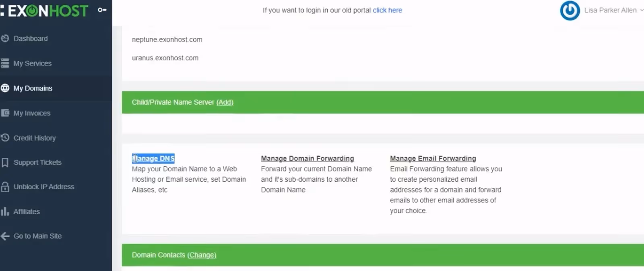
Task: Click the Unblock IP Address padlock icon
Action: point(5,187)
